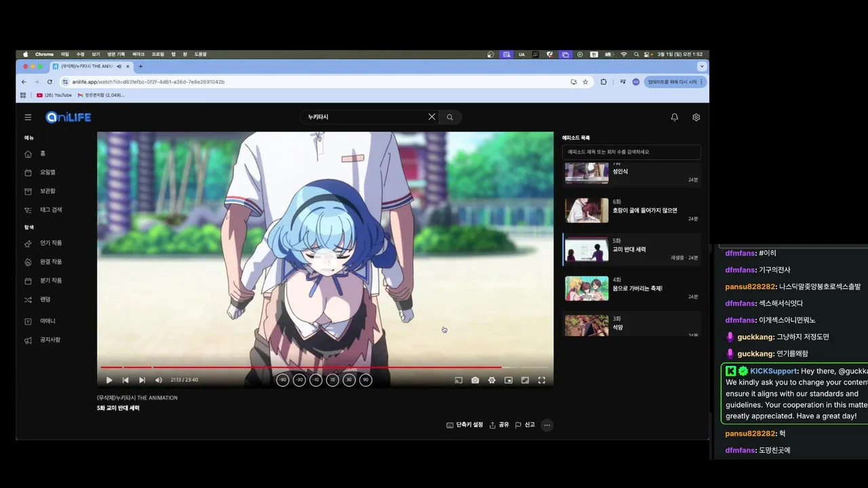Take a video screenshot with the camera icon
The height and width of the screenshot is (488, 868).
[x=475, y=380]
